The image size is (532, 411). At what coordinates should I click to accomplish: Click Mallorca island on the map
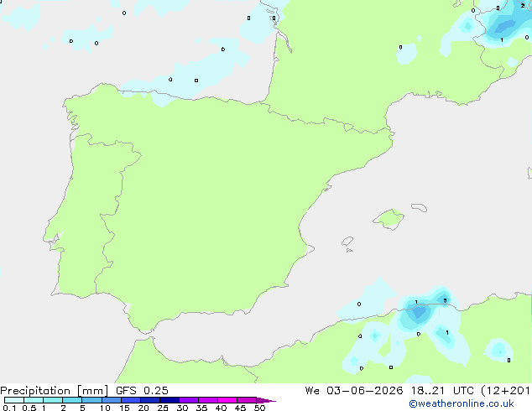[x=389, y=219]
